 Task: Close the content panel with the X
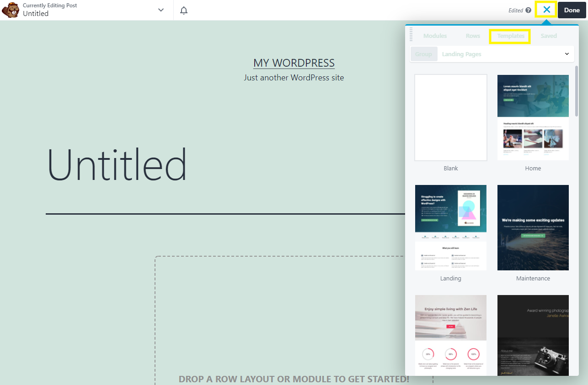(x=545, y=10)
